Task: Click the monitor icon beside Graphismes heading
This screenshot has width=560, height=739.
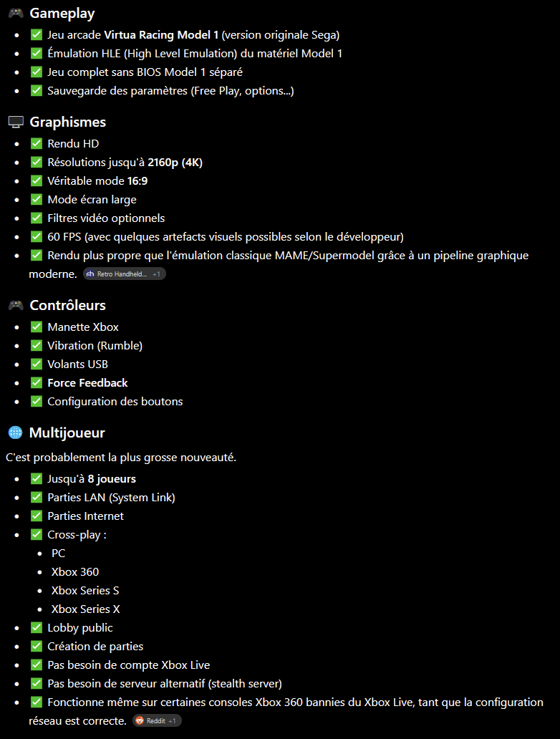Action: click(x=16, y=122)
